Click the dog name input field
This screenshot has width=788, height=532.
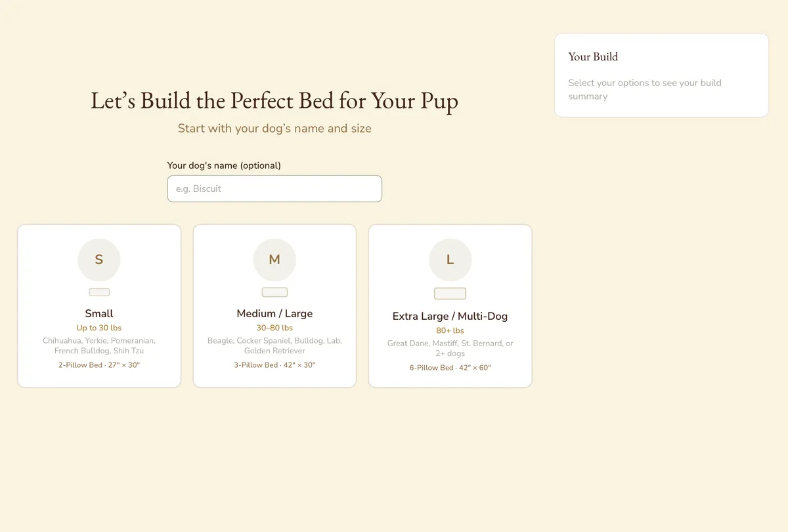(274, 188)
